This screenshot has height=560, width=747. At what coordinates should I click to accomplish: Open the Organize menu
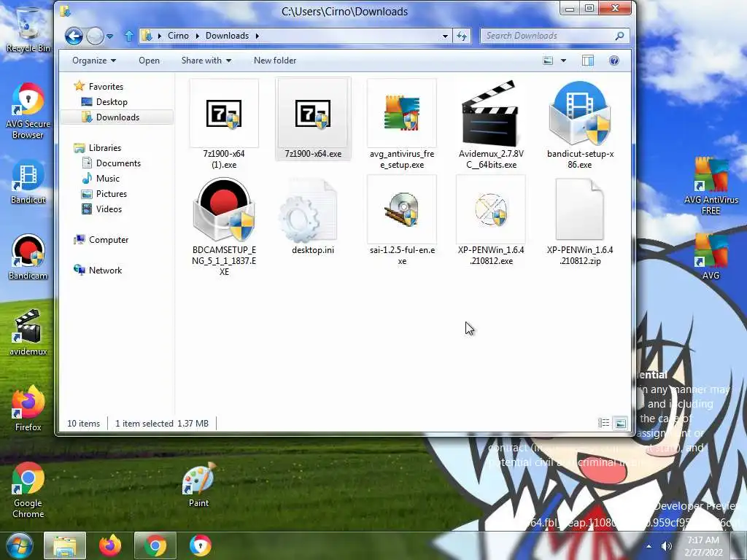pyautogui.click(x=94, y=61)
